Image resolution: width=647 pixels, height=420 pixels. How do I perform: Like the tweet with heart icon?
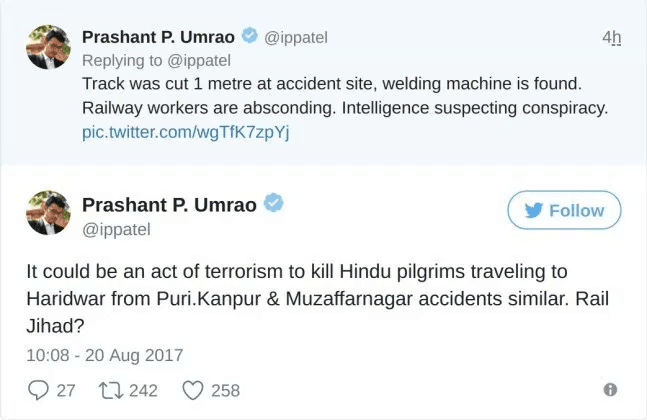pyautogui.click(x=192, y=390)
